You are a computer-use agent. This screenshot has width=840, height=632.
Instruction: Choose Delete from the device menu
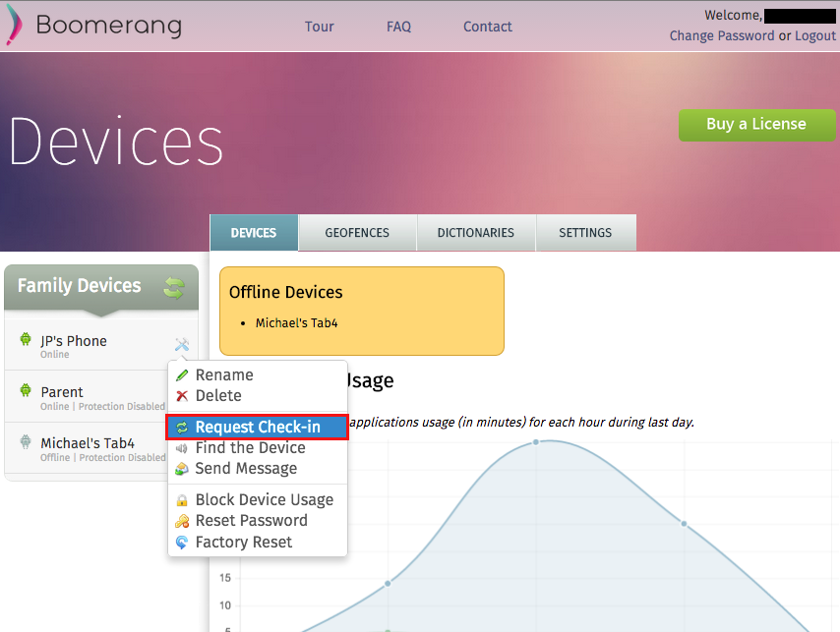pos(258,396)
